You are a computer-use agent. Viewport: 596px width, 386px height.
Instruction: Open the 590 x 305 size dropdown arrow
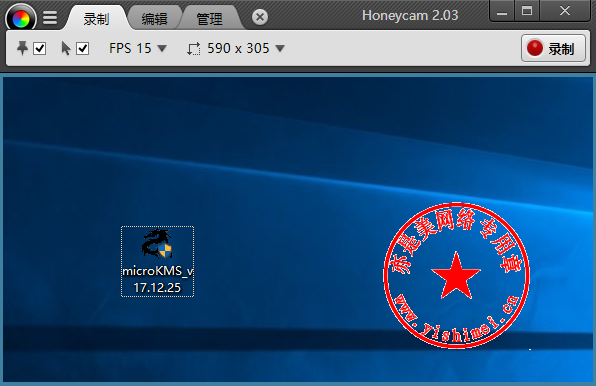pos(280,48)
